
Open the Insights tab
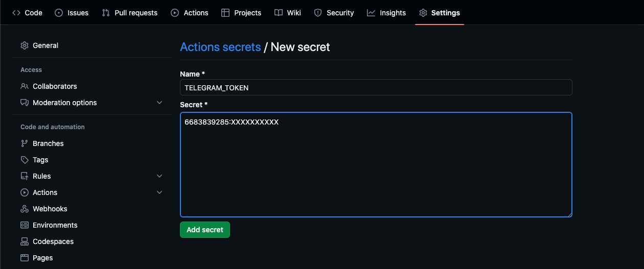386,13
